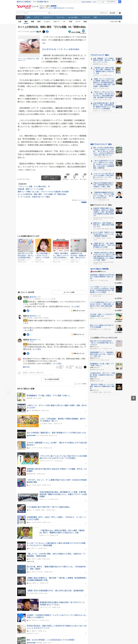Screen dimensions: 138x644
Task: Open related article 中国企業、星野リゾートトマム売却
Action: [x=31, y=189]
